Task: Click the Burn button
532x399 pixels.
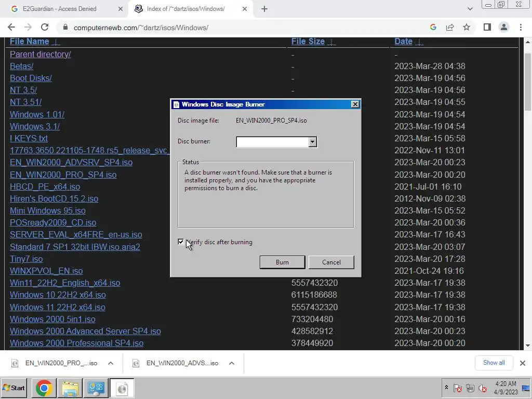Action: tap(282, 262)
